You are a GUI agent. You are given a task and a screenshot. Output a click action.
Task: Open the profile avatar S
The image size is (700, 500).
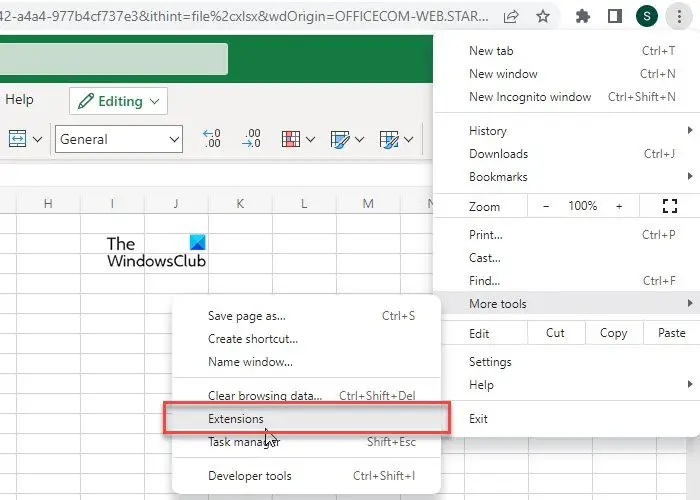pyautogui.click(x=647, y=17)
